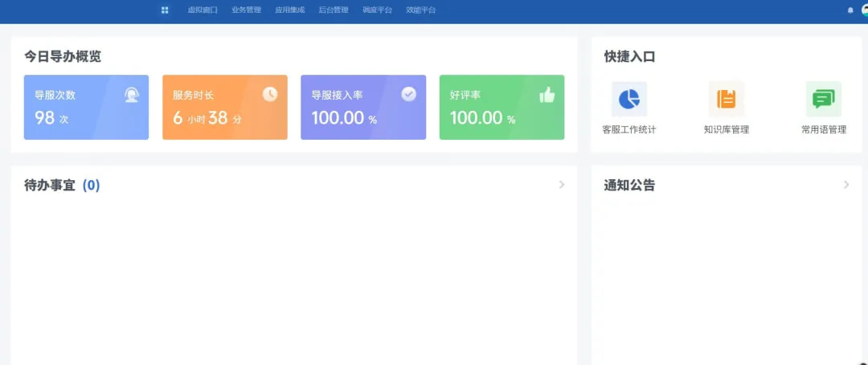
Task: Click the checkmark icon on 导服接入率 card
Action: coord(408,94)
